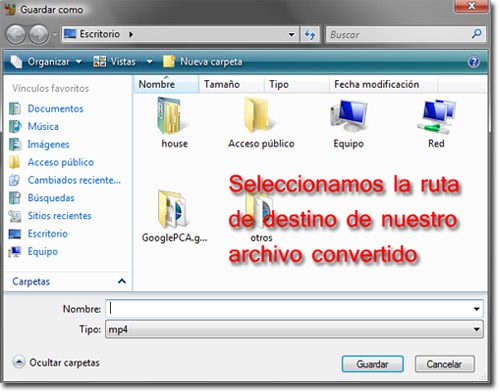Open the address bar history dropdown
Image resolution: width=500 pixels, height=392 pixels.
click(292, 34)
